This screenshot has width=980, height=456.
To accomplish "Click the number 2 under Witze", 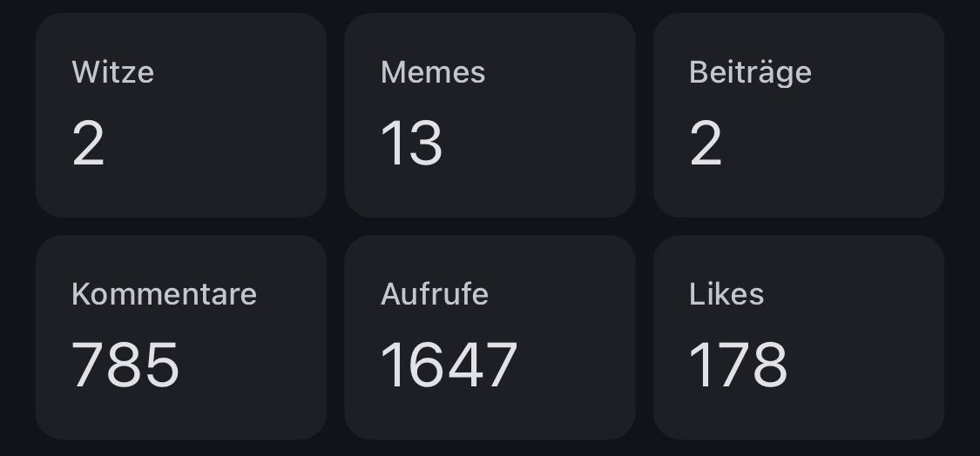I will (x=88, y=144).
